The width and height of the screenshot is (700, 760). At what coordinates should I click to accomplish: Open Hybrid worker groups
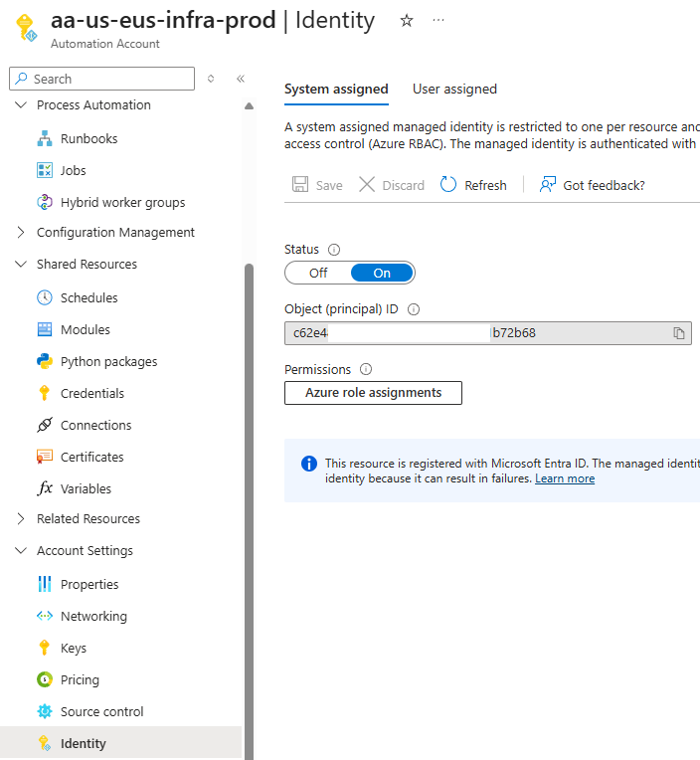pyautogui.click(x=122, y=202)
